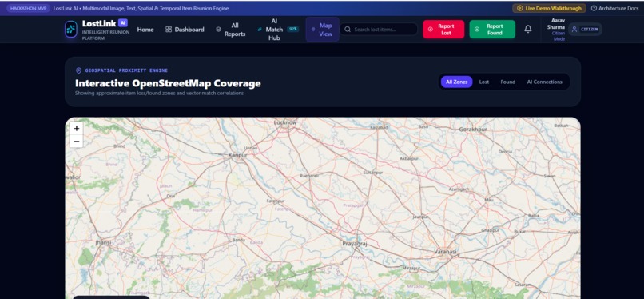Click Lucknow on the map
Viewport: 644px width, 299px height.
(285, 122)
